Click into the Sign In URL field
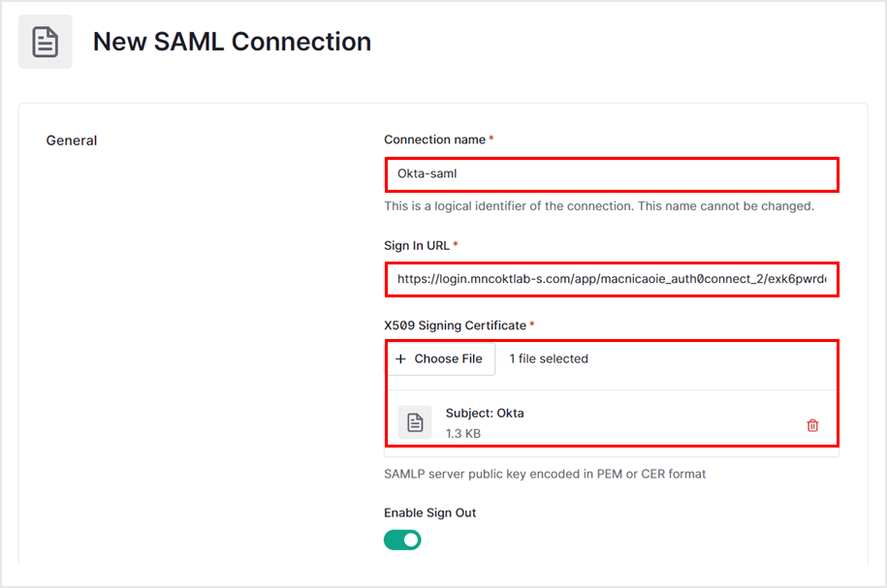887x588 pixels. (612, 280)
